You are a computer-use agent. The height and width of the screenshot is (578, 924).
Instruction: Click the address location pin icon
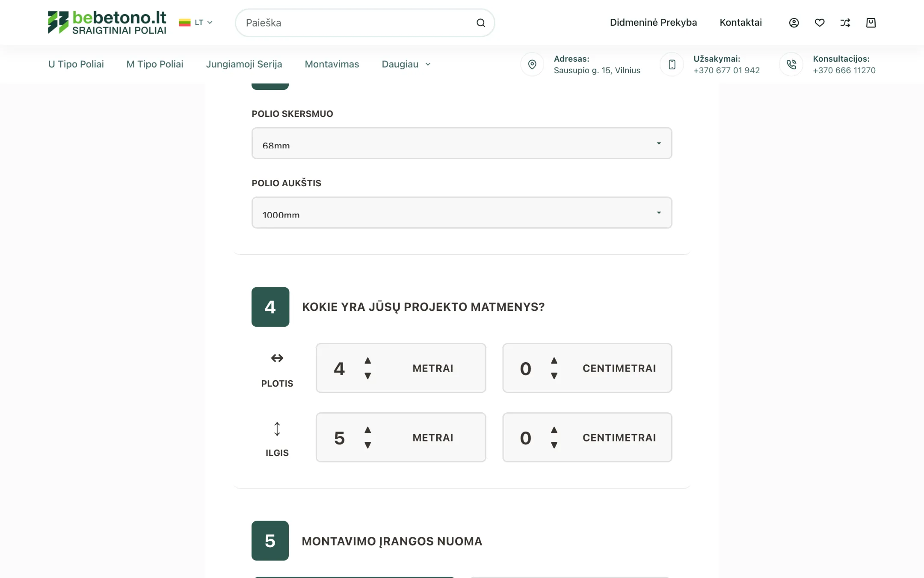click(532, 64)
